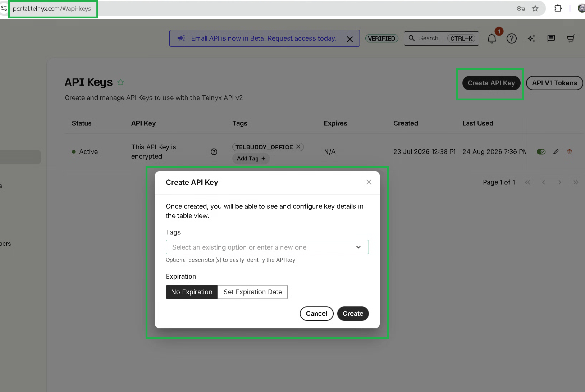Image resolution: width=585 pixels, height=392 pixels.
Task: Dismiss the Email API beta banner
Action: 350,39
